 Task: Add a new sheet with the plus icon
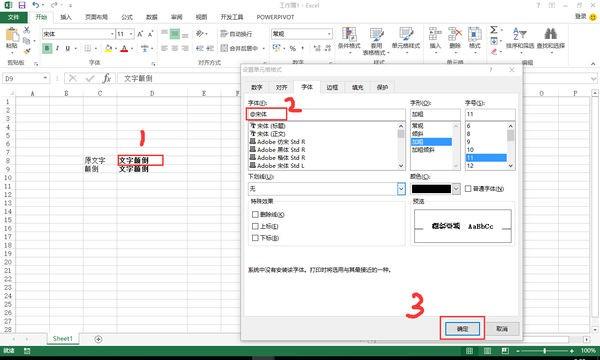click(98, 339)
